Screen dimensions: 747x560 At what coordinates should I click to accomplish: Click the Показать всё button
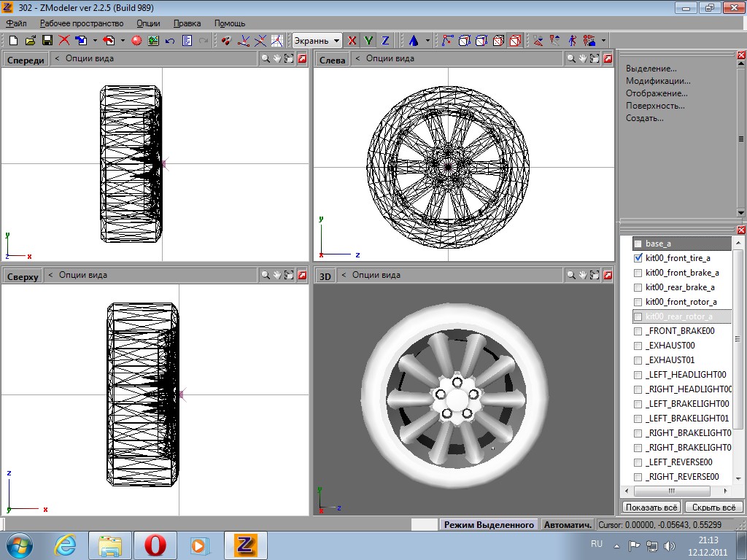point(651,507)
